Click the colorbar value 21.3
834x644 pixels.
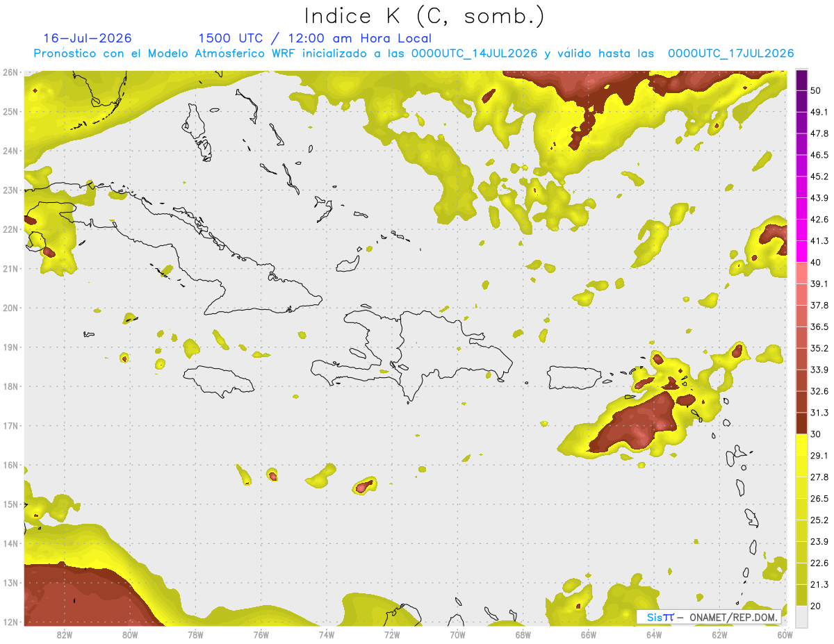(819, 585)
